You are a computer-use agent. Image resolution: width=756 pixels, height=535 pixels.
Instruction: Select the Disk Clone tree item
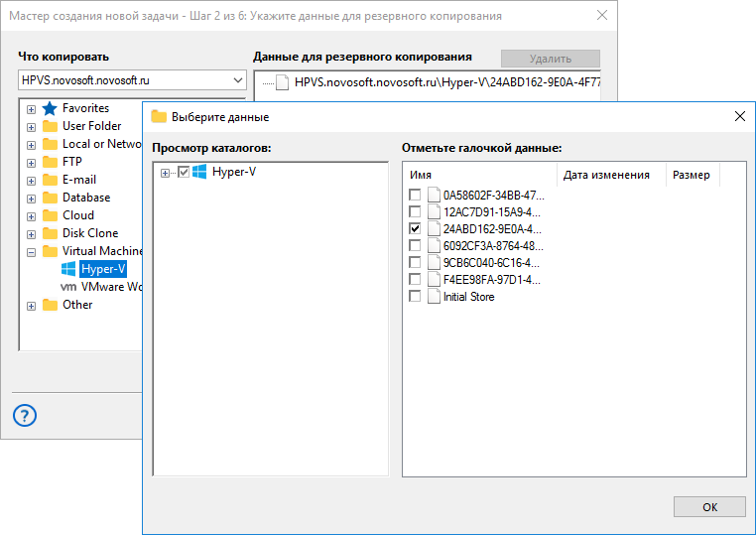click(x=90, y=233)
